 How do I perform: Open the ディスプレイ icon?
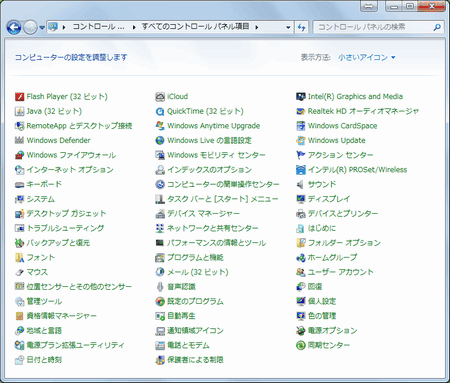click(301, 199)
